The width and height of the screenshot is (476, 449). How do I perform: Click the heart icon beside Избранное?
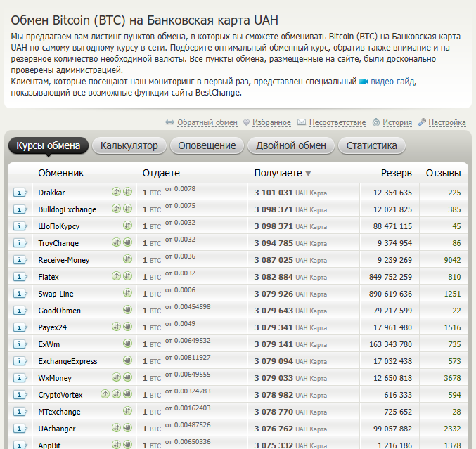[x=247, y=122]
